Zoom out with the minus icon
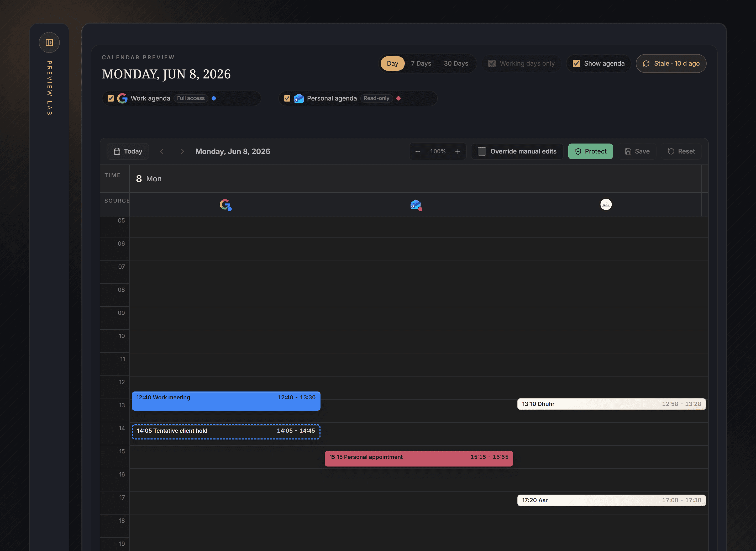Image resolution: width=756 pixels, height=551 pixels. pyautogui.click(x=418, y=151)
